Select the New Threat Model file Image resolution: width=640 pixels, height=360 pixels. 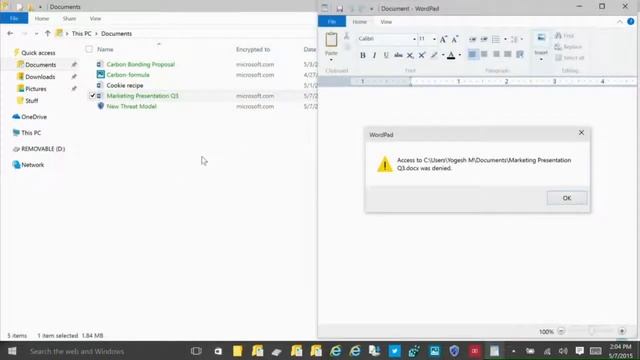(131, 106)
